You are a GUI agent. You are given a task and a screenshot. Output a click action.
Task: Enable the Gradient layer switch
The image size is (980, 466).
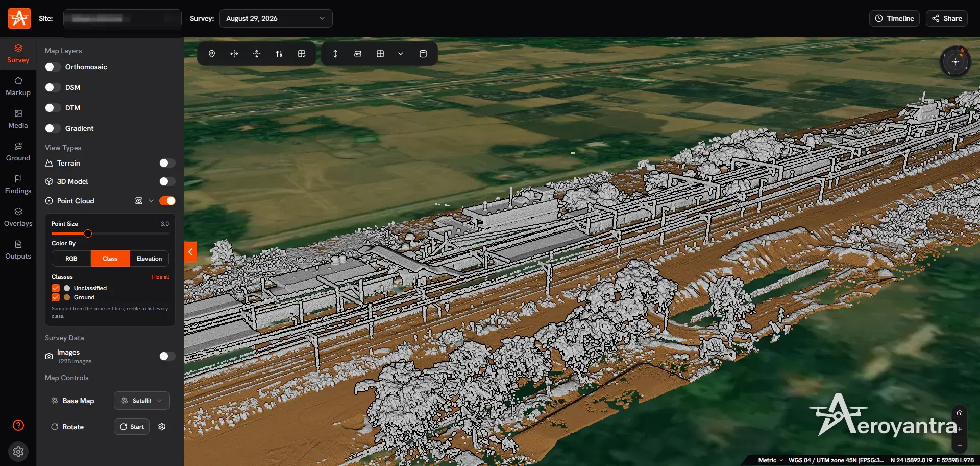click(53, 128)
